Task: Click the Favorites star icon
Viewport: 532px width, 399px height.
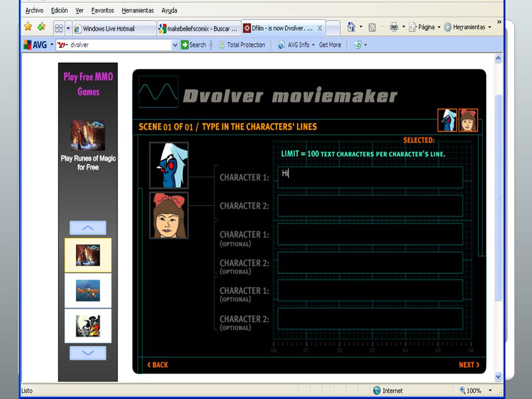Action: pos(28,27)
